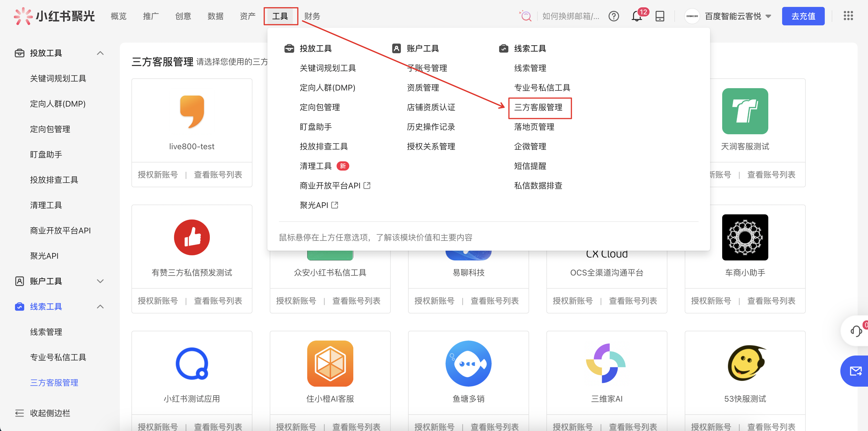Open the notifications bell icon
This screenshot has width=868, height=431.
(x=637, y=16)
